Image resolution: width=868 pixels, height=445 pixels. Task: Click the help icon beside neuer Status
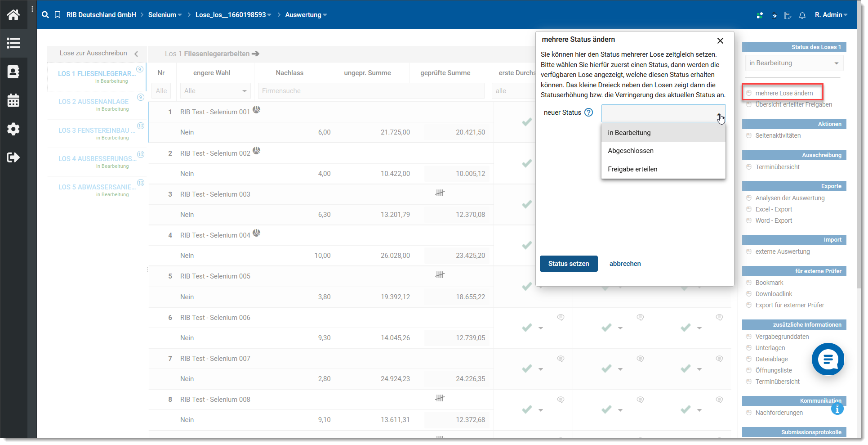(x=588, y=112)
